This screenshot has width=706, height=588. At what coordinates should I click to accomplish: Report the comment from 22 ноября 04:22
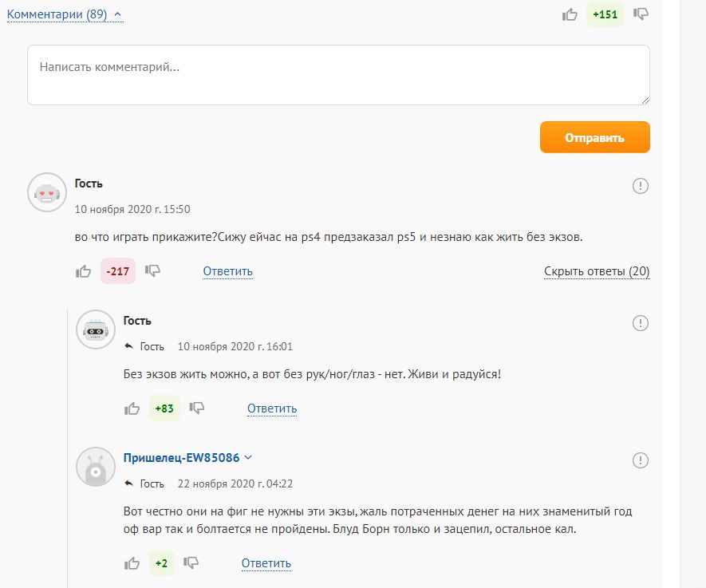click(x=641, y=460)
